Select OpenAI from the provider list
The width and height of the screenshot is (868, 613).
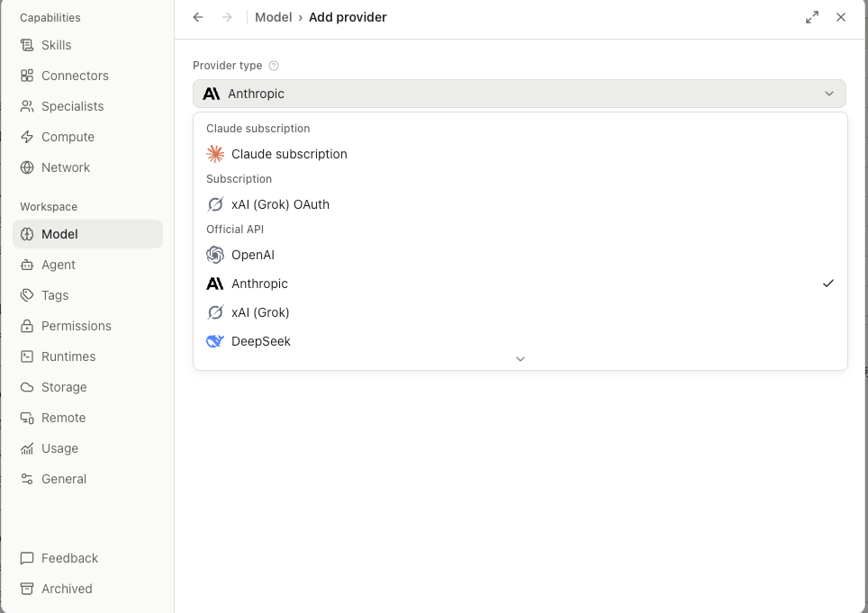(x=520, y=255)
